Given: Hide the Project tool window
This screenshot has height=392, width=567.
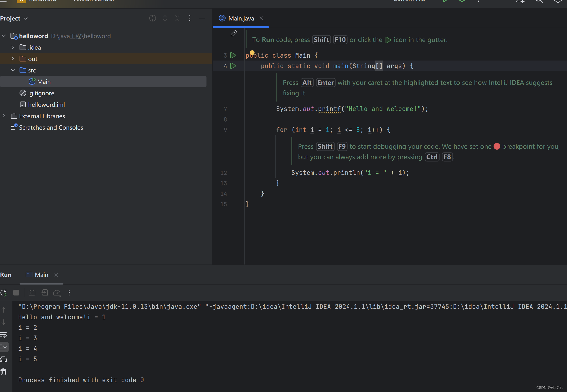Looking at the screenshot, I should click(x=202, y=18).
